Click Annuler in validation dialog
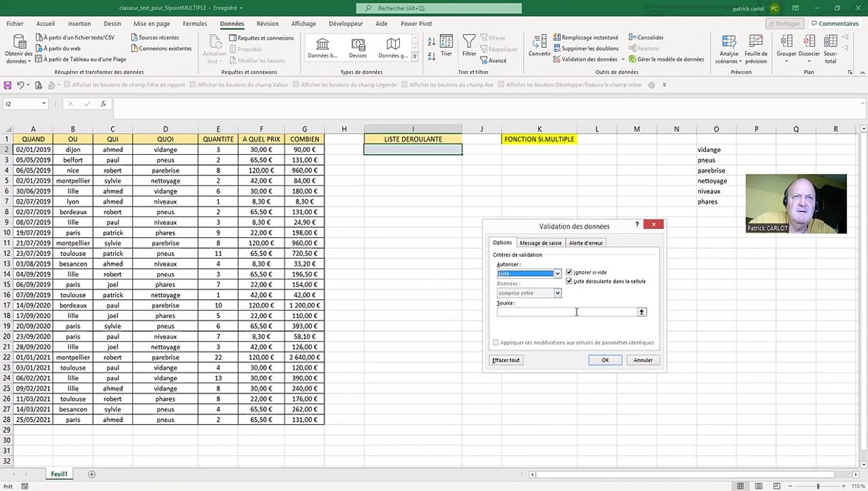This screenshot has height=491, width=868. click(x=643, y=360)
